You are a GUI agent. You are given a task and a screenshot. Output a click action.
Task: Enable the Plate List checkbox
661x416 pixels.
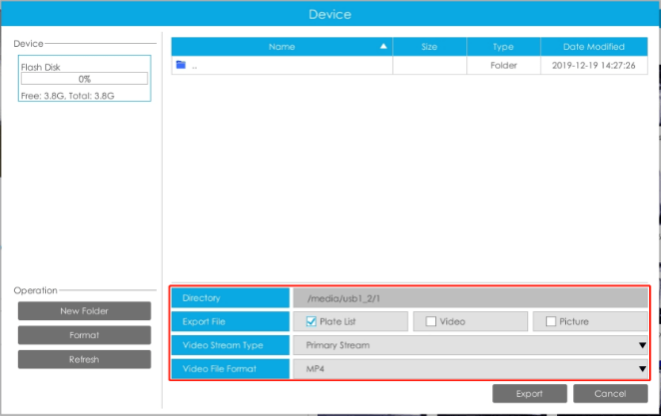tap(311, 322)
